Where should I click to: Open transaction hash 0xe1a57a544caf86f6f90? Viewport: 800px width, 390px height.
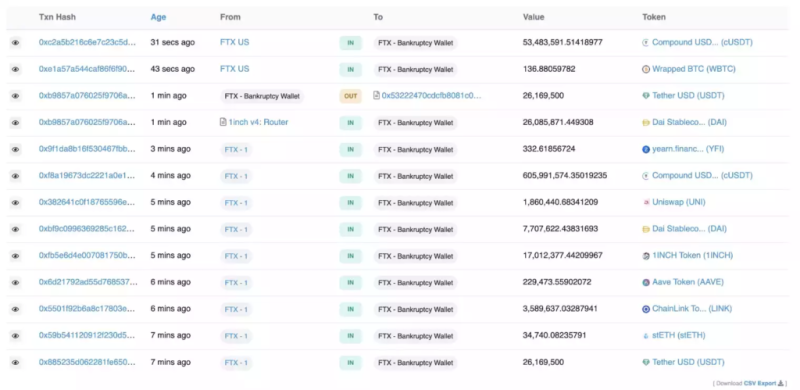point(87,69)
